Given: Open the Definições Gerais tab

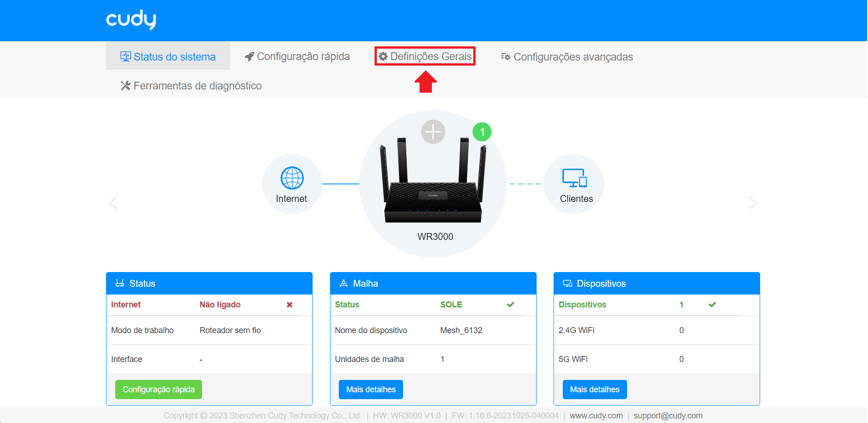Looking at the screenshot, I should (x=425, y=56).
